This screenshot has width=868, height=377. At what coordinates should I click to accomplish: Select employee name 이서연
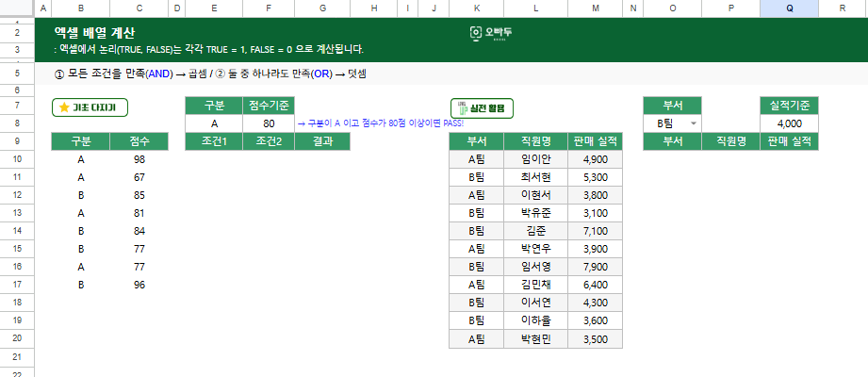(x=536, y=303)
